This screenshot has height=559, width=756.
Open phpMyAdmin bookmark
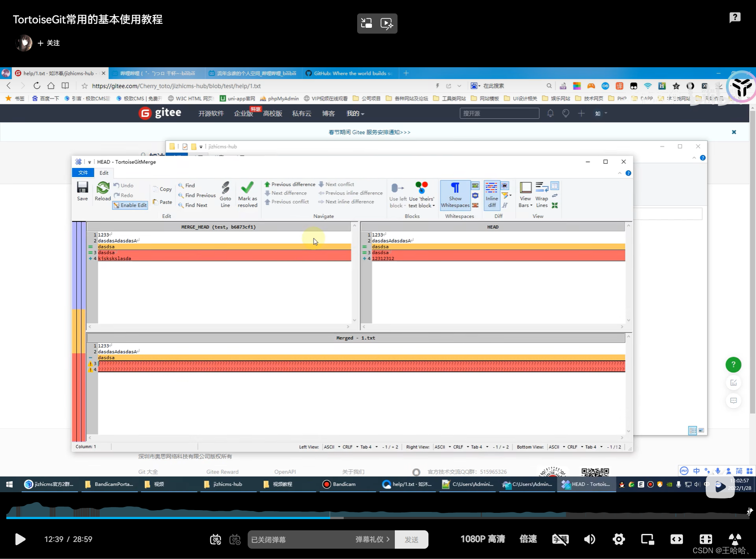coord(280,98)
